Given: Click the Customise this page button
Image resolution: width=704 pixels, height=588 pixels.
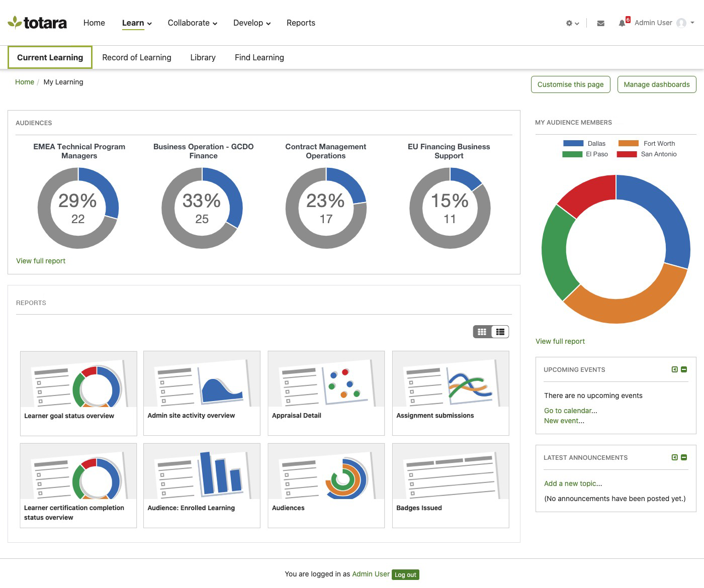Looking at the screenshot, I should [570, 84].
